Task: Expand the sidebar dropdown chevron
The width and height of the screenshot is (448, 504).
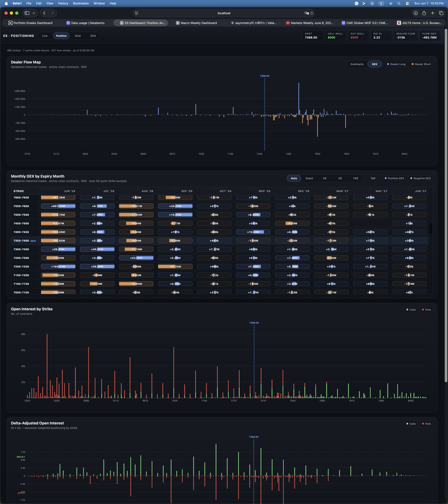Action: [x=34, y=13]
